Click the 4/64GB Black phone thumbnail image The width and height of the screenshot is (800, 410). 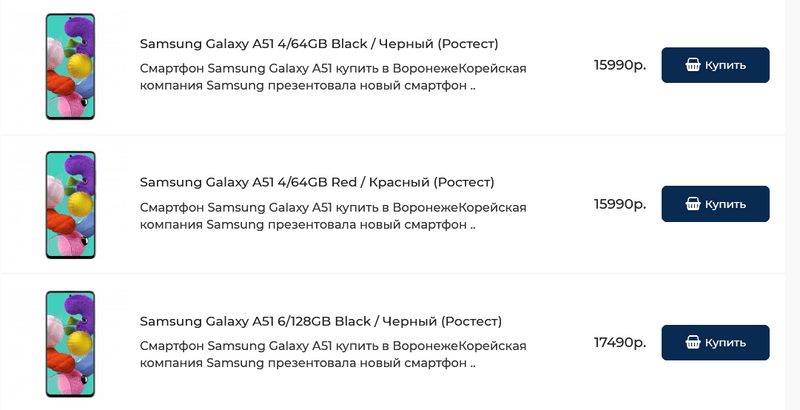(70, 67)
